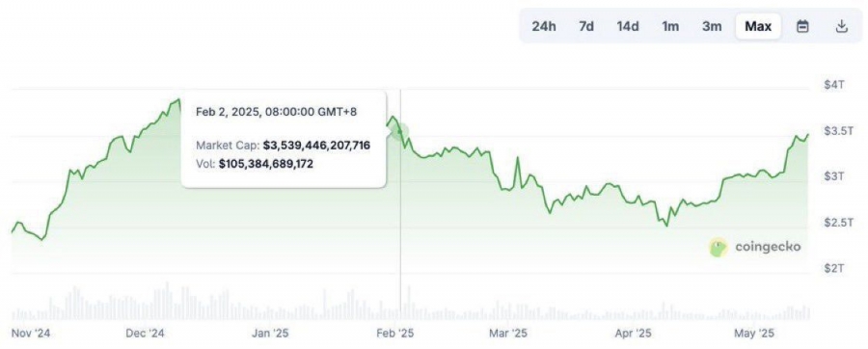868x349 pixels.
Task: Click the Feb '25 x-axis label
Action: coord(395,334)
